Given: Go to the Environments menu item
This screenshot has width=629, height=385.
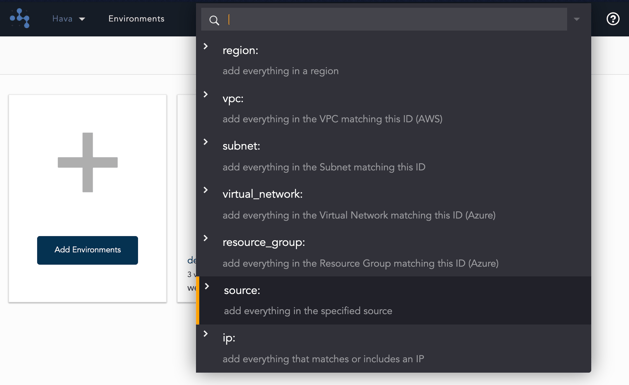Looking at the screenshot, I should 136,19.
